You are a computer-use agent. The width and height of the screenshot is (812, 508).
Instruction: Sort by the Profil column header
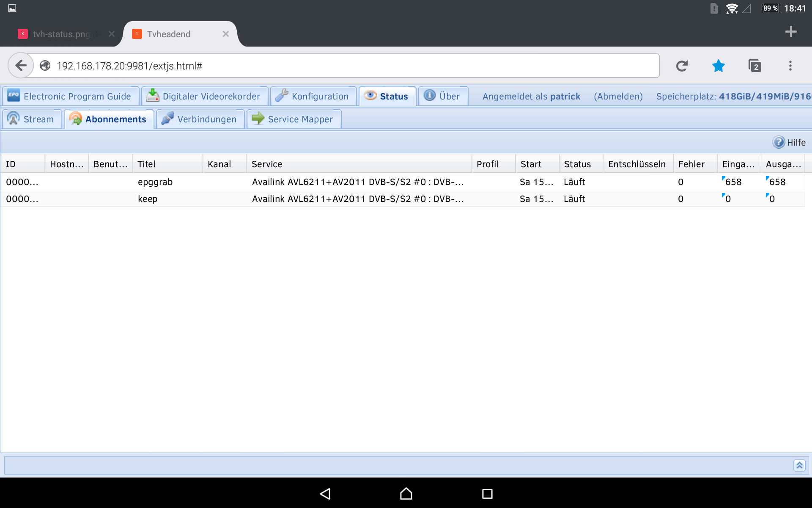pyautogui.click(x=494, y=164)
